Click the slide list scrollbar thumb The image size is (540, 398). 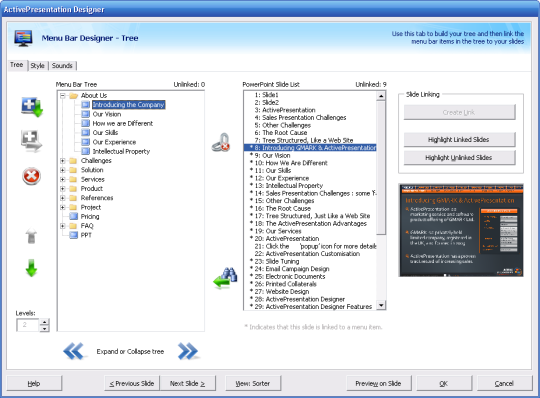point(381,168)
